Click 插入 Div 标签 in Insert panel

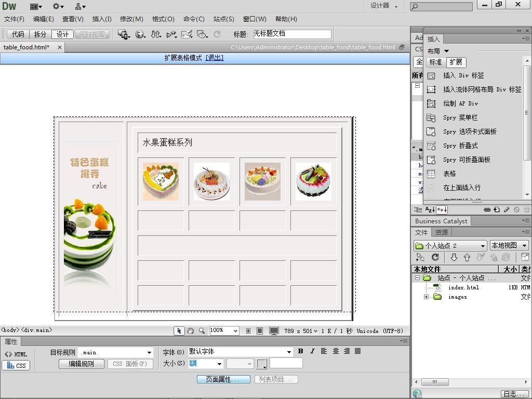pos(463,76)
